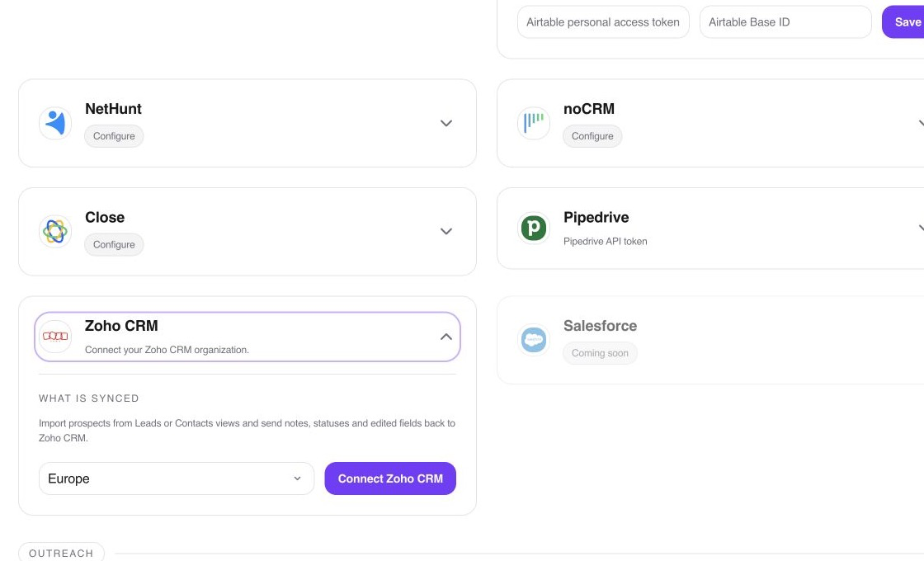Collapse the Zoho CRM card chevron
The image size is (924, 561).
(446, 337)
